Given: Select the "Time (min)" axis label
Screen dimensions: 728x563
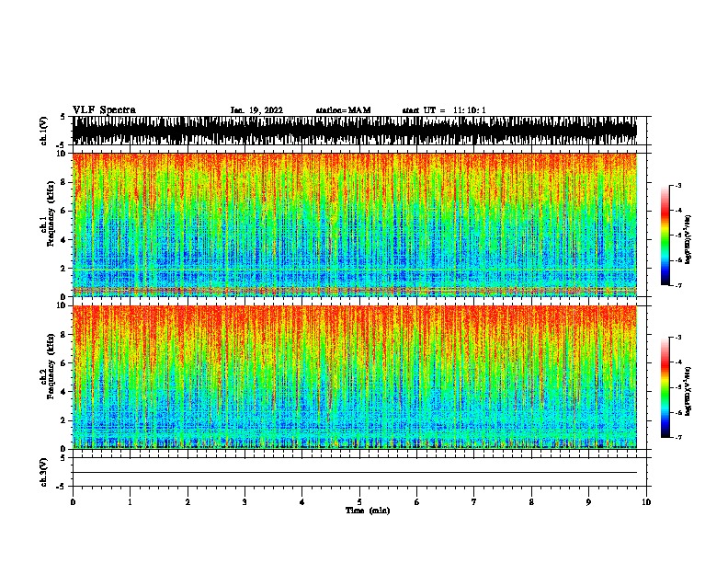Looking at the screenshot, I should 368,511.
